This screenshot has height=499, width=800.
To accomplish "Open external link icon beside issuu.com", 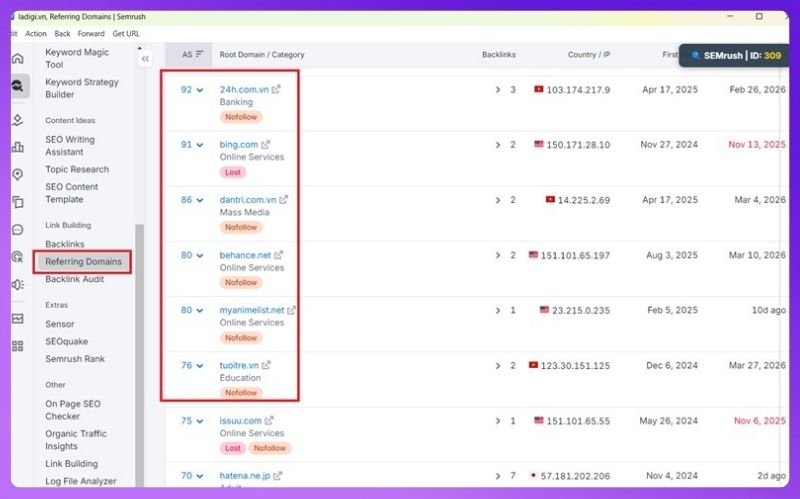I will (269, 420).
